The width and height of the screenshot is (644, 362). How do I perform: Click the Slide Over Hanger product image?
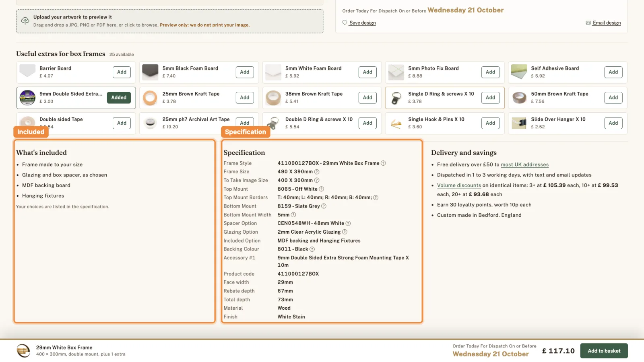click(x=519, y=123)
